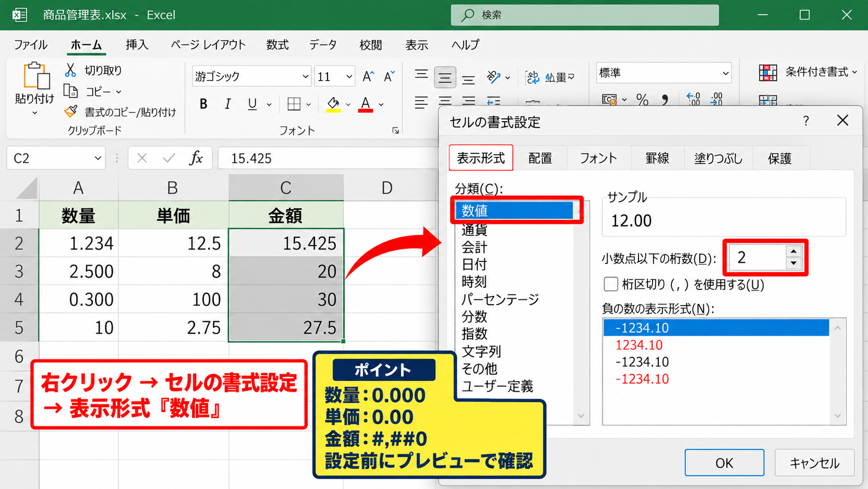Click the Paste (貼り付け) clipboard icon
This screenshot has height=489, width=868.
pyautogui.click(x=36, y=76)
